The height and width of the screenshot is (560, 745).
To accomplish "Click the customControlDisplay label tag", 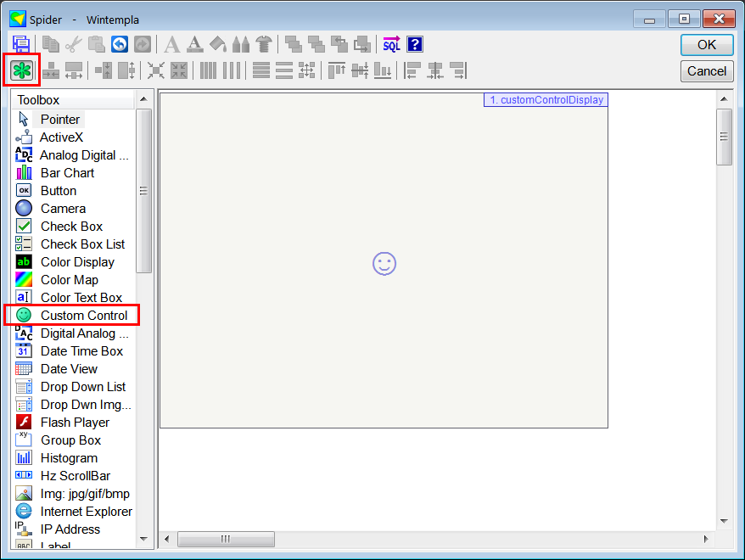I will point(546,100).
